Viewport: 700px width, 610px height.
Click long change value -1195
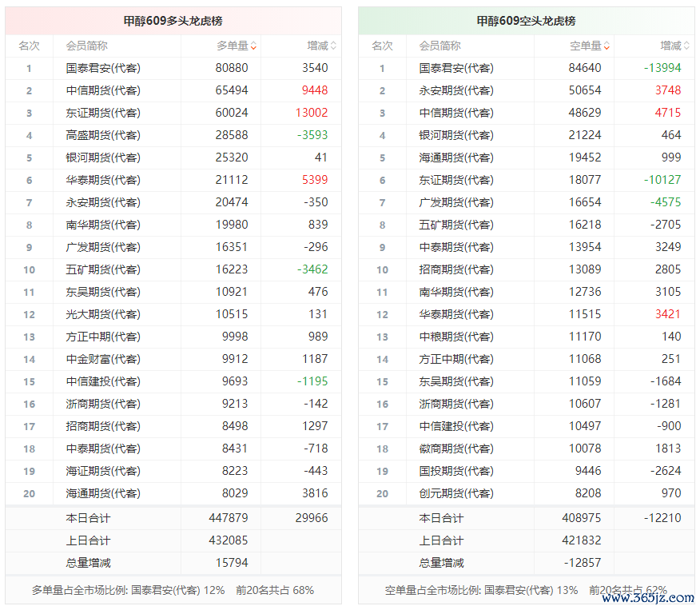pos(312,381)
